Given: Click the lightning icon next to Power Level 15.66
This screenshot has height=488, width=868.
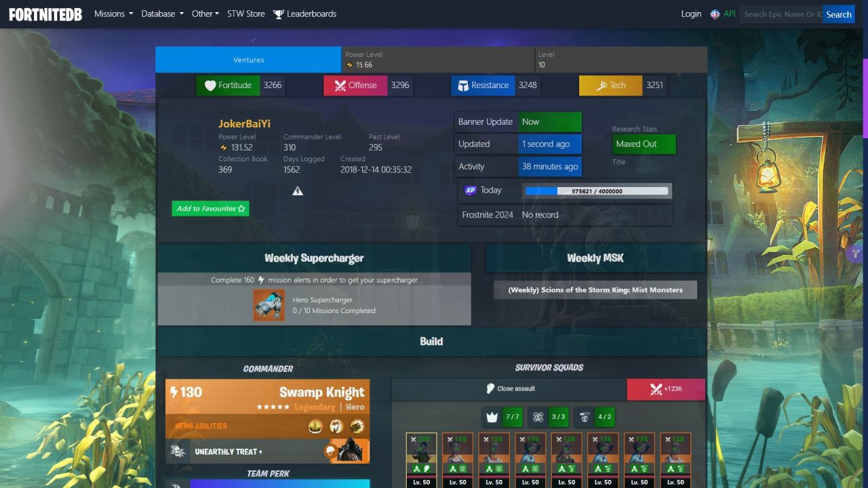Looking at the screenshot, I should click(x=350, y=65).
